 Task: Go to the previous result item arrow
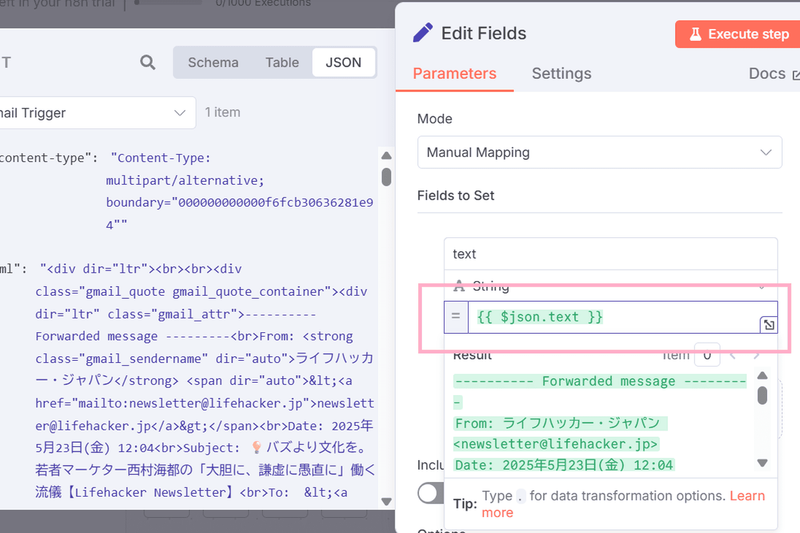[x=731, y=354]
